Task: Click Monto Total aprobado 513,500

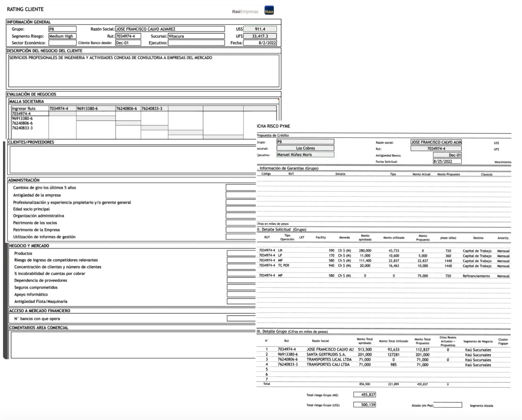Action: pos(365,349)
